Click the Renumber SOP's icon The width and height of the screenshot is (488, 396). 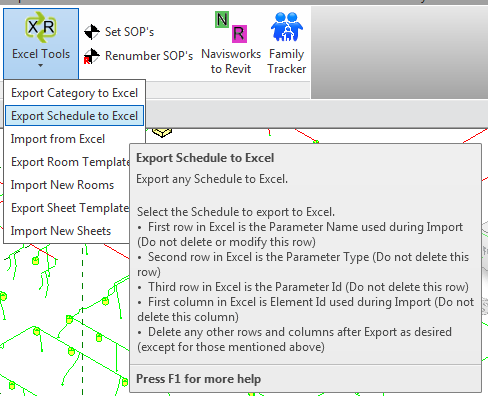92,56
